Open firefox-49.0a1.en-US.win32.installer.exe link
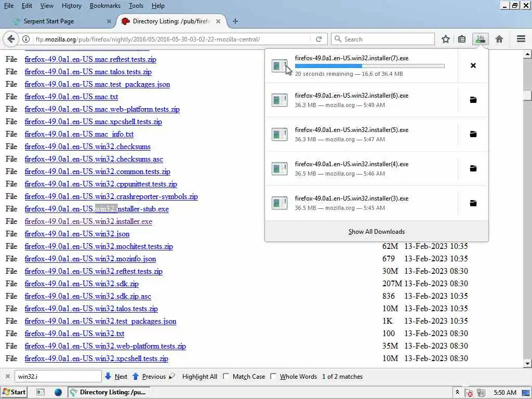Image resolution: width=532 pixels, height=399 pixels. (x=88, y=221)
